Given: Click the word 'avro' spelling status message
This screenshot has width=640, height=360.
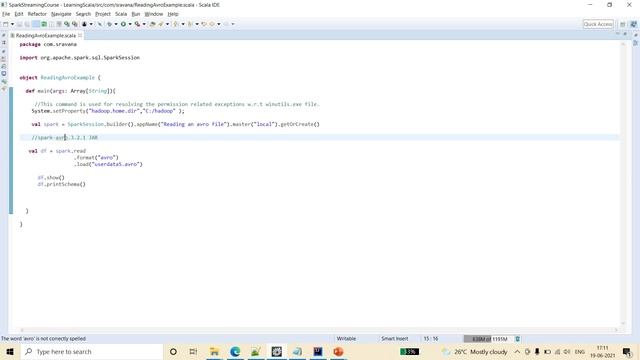Looking at the screenshot, I should 43,339.
